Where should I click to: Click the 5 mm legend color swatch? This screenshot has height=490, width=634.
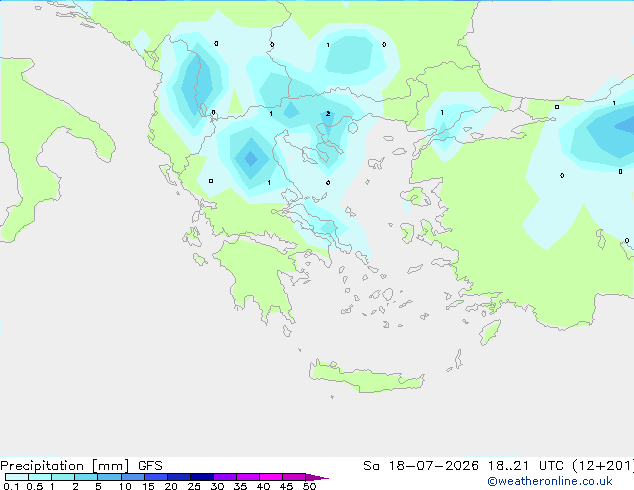pyautogui.click(x=109, y=477)
